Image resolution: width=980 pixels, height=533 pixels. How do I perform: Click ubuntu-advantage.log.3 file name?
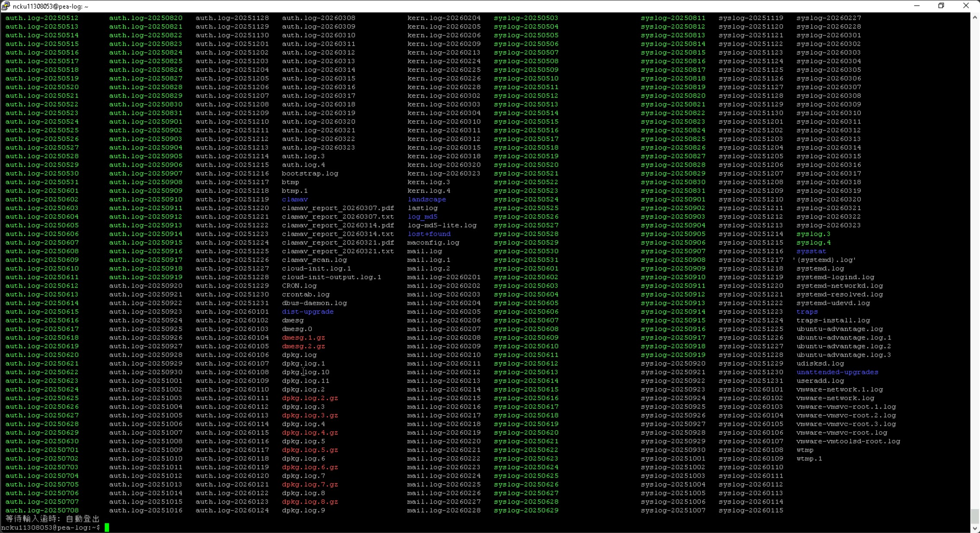pos(844,355)
